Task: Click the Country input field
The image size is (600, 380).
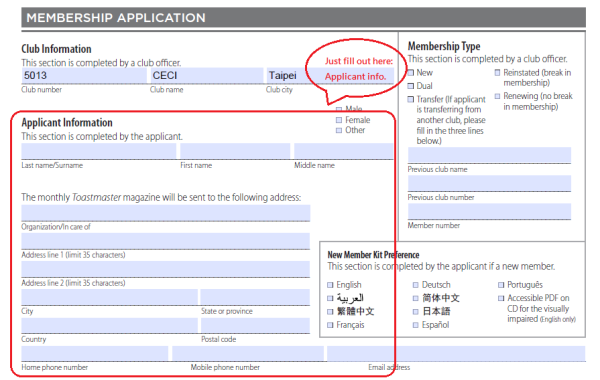Action: click(109, 325)
